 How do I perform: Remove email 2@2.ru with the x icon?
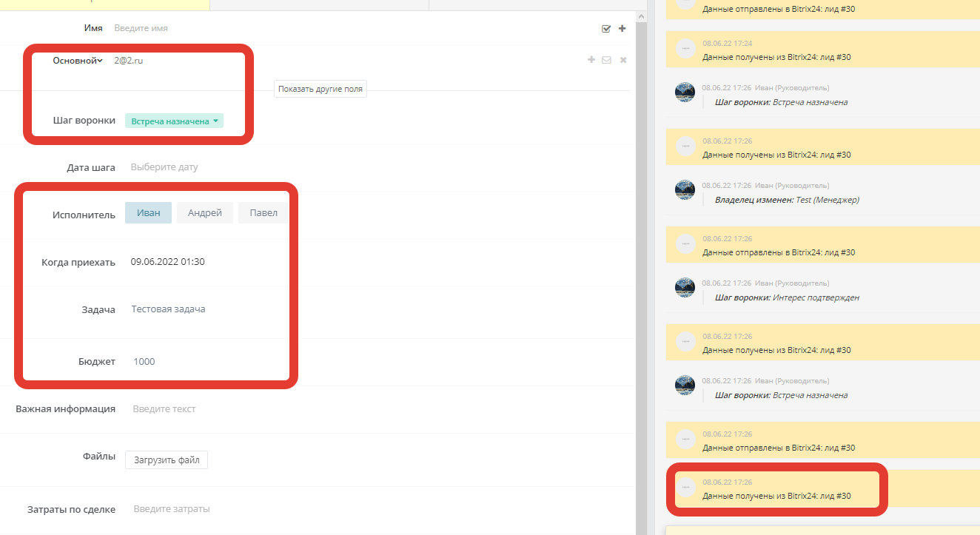coord(623,60)
